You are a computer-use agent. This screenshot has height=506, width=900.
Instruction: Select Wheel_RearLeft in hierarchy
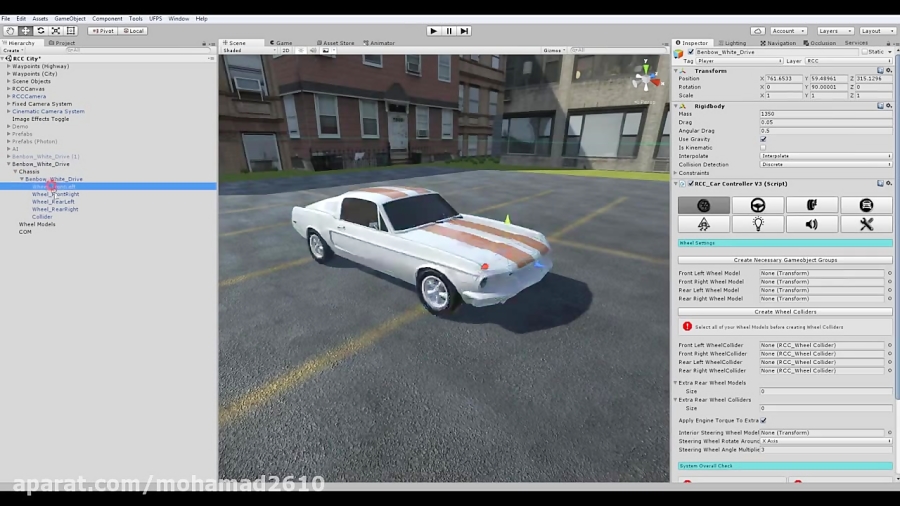click(x=53, y=202)
